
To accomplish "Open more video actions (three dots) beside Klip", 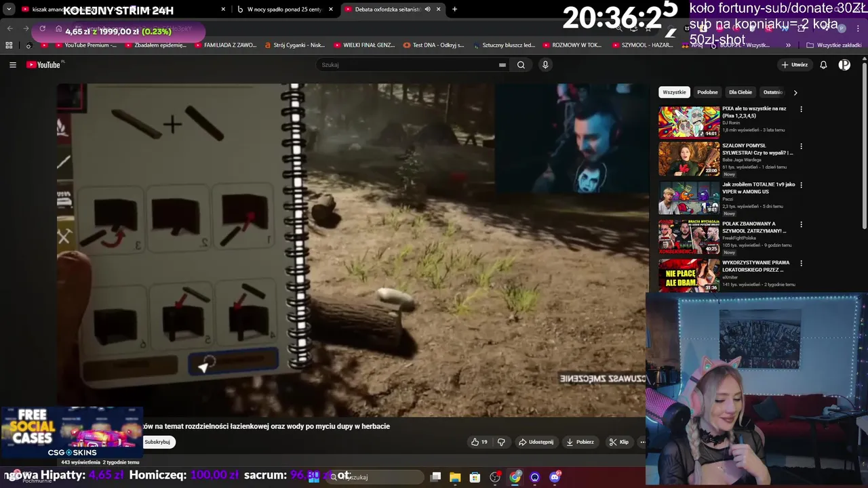I will [642, 442].
